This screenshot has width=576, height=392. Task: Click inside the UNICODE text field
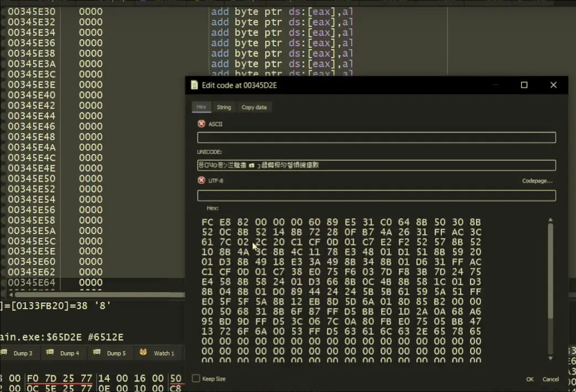(376, 165)
